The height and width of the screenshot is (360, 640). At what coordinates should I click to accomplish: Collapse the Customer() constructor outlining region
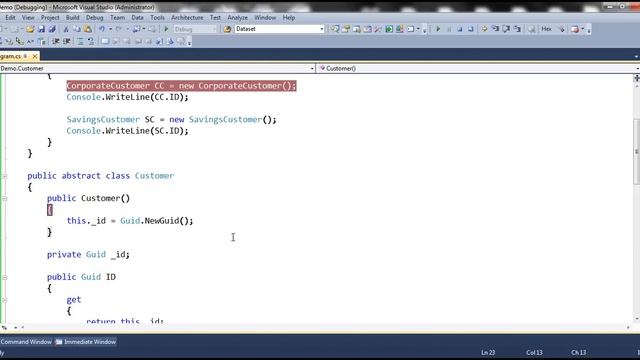click(5, 198)
